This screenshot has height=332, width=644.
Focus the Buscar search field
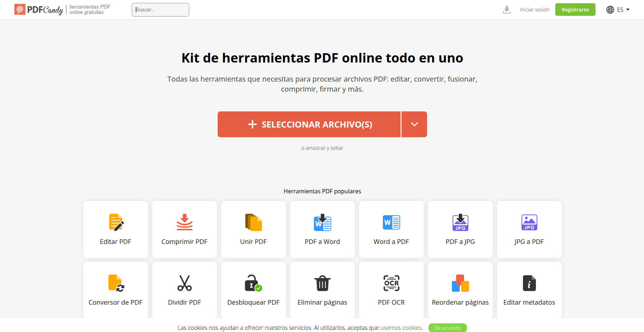[161, 10]
